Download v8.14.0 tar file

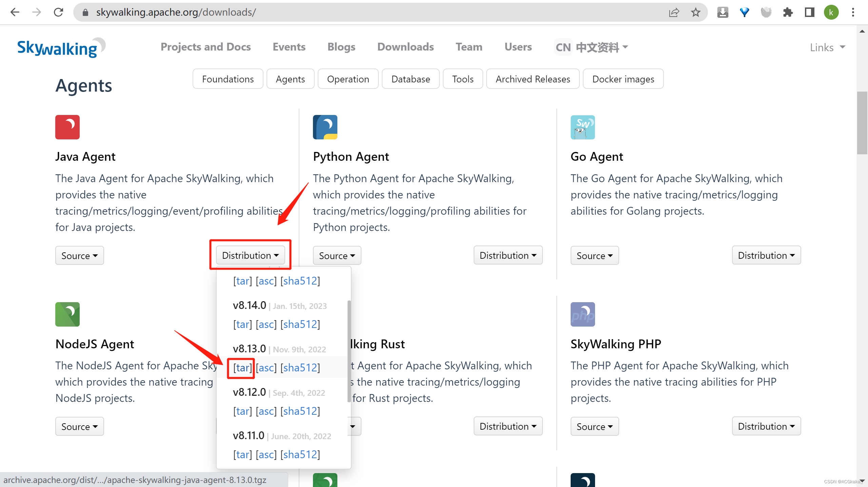(242, 324)
